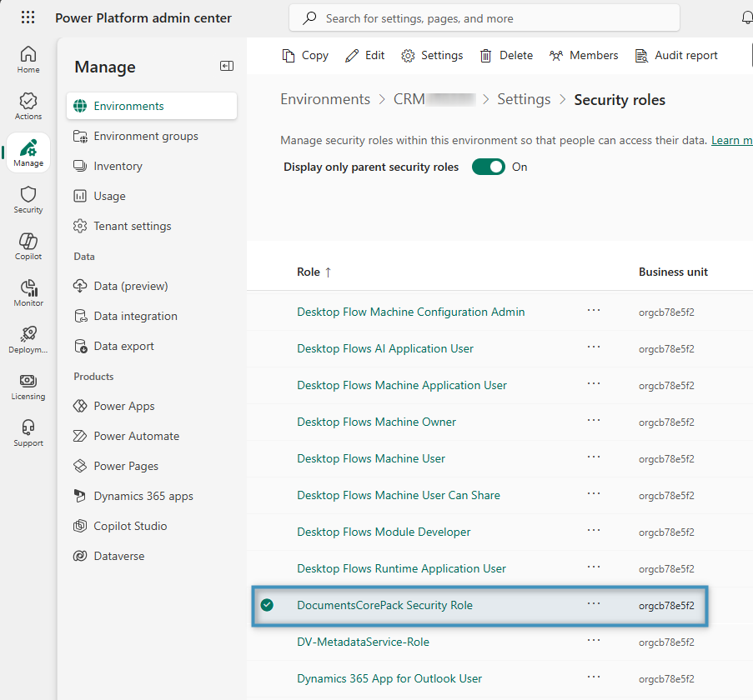Image resolution: width=753 pixels, height=700 pixels.
Task: Click the search settings and pages field
Action: coord(484,17)
